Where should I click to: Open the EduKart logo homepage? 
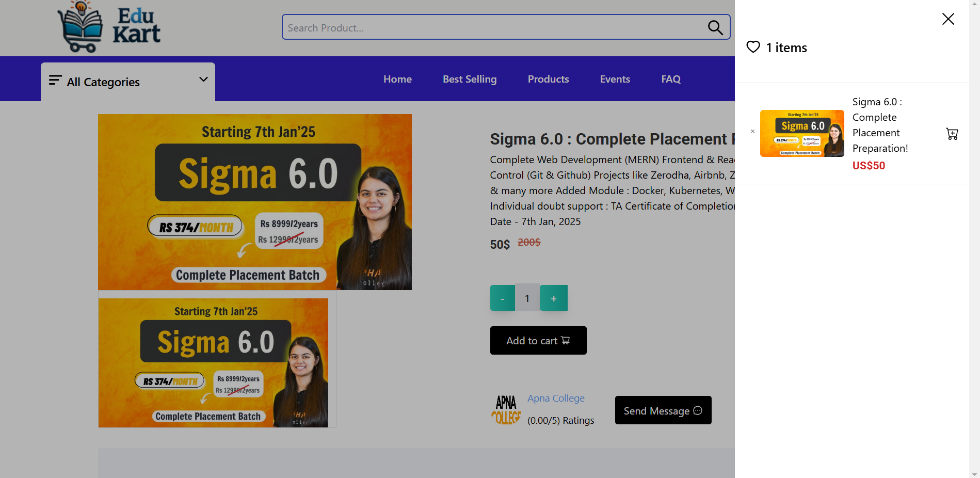pos(109,27)
